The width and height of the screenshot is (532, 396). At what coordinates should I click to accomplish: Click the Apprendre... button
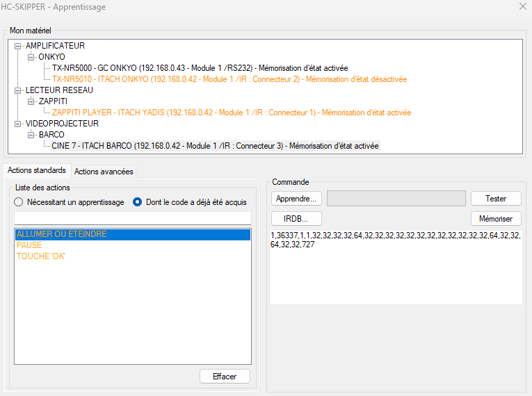pyautogui.click(x=296, y=199)
